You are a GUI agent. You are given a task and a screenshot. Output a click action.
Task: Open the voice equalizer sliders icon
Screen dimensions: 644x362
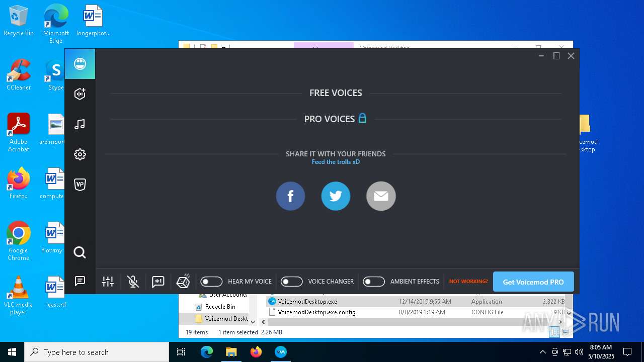pos(108,282)
